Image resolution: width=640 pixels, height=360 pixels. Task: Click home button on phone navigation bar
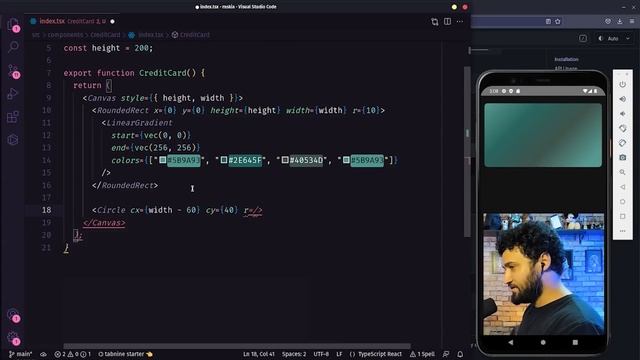[x=543, y=342]
